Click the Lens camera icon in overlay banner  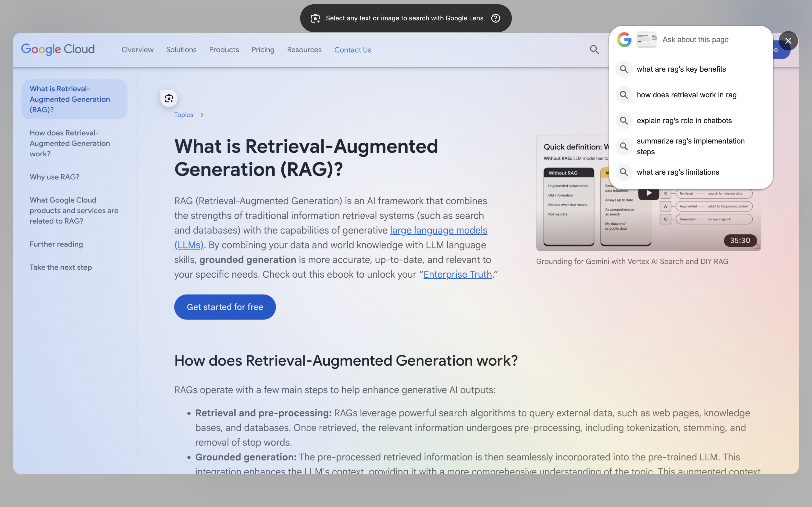(x=315, y=18)
